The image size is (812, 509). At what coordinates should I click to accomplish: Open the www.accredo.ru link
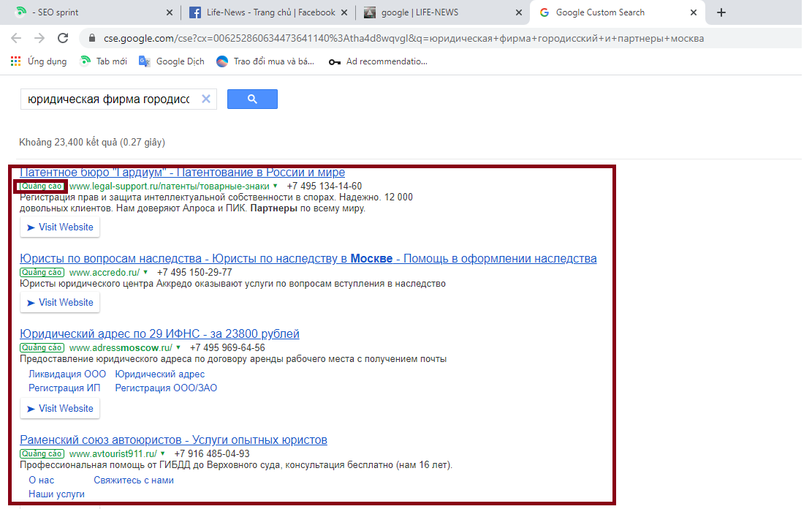tap(105, 272)
